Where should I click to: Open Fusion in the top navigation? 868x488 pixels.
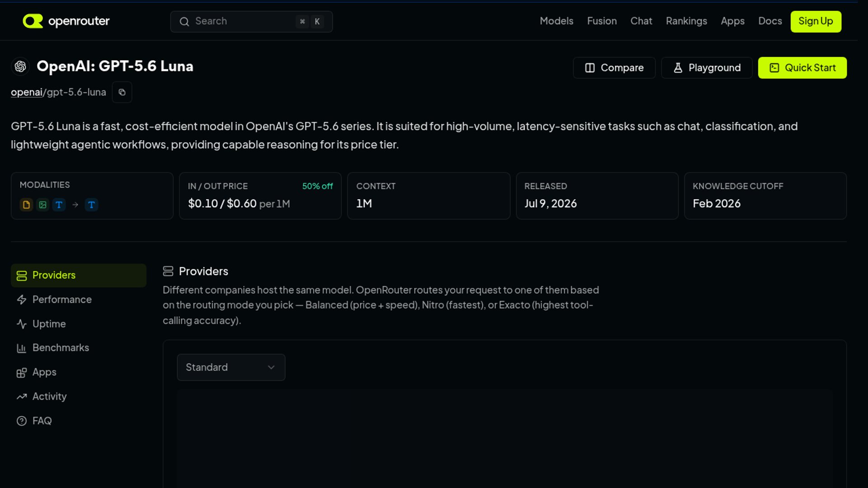coord(602,21)
